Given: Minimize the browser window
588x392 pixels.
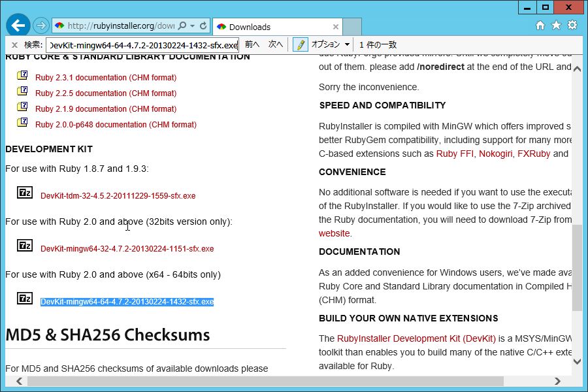Looking at the screenshot, I should tap(527, 7).
